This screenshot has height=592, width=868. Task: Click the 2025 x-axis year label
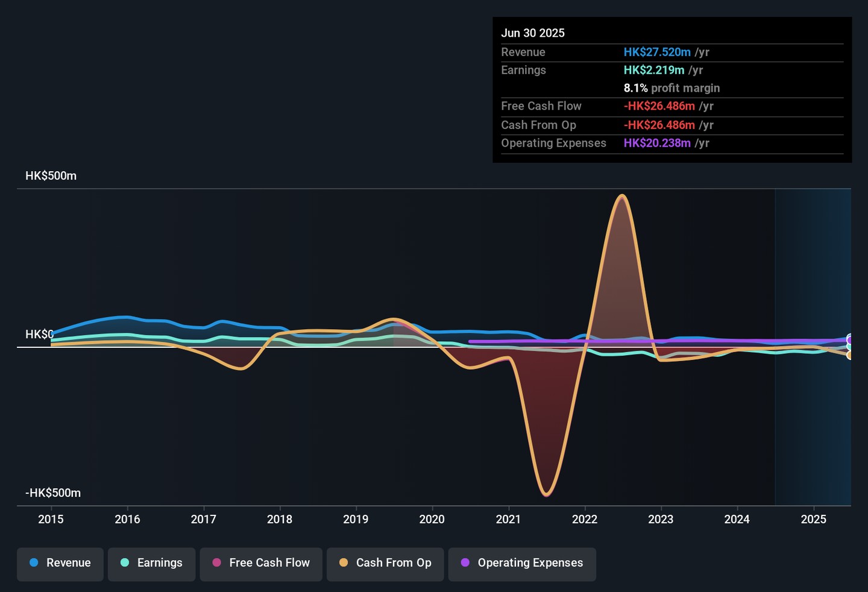[813, 519]
